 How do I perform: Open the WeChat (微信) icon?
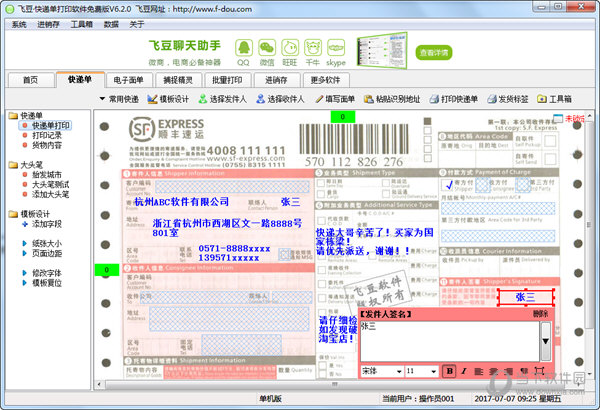pos(267,48)
